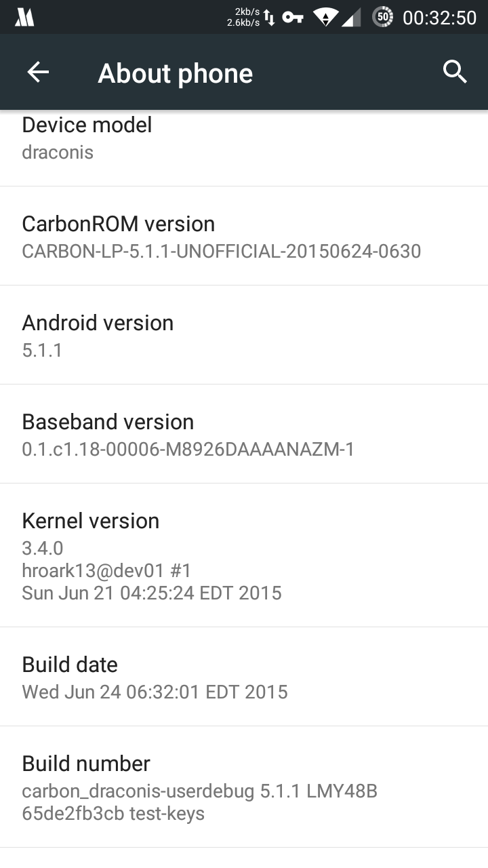The image size is (488, 868).
Task: Tap the data activity arrows icon
Action: pos(269,17)
